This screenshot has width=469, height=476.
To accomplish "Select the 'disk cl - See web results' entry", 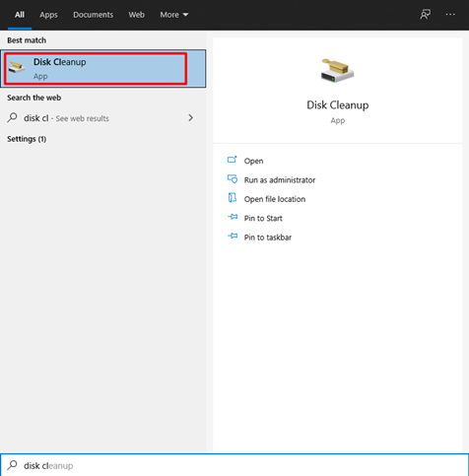I will [102, 118].
